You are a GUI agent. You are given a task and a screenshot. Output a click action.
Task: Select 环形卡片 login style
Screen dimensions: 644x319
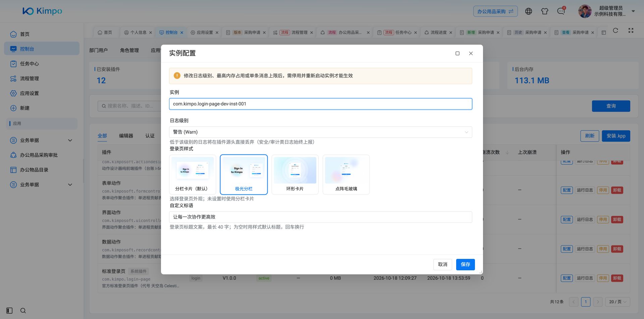coord(295,175)
